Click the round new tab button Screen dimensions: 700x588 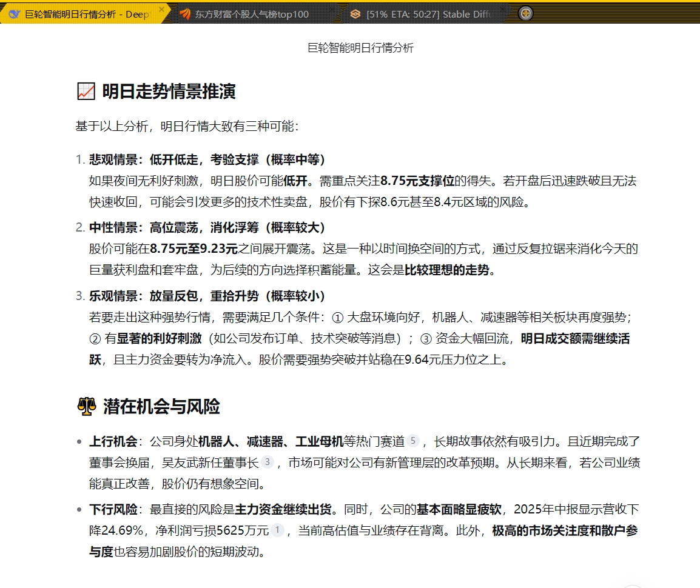[525, 14]
